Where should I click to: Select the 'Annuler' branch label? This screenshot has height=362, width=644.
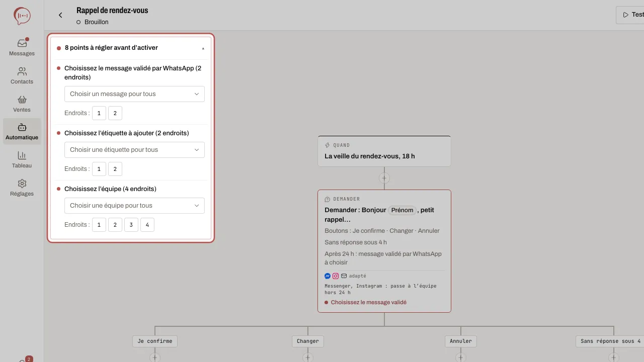pyautogui.click(x=461, y=341)
